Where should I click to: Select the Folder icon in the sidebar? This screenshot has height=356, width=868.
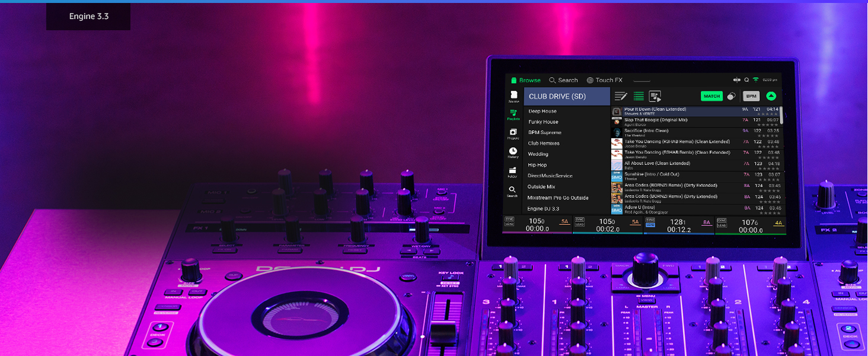[x=512, y=172]
